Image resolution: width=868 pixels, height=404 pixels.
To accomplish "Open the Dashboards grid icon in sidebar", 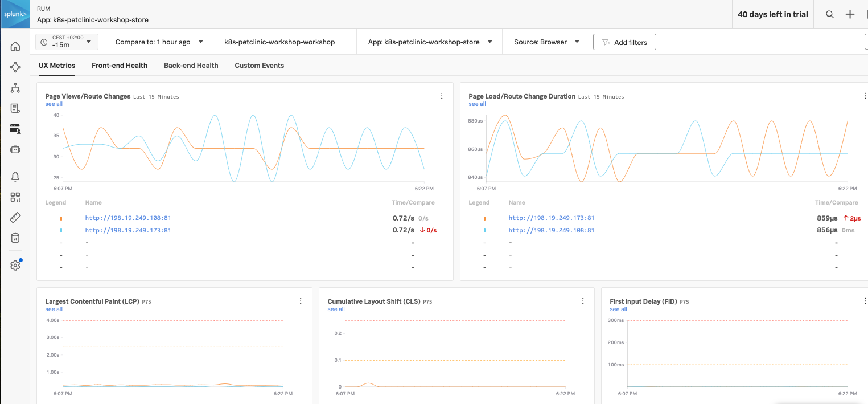I will 15,197.
